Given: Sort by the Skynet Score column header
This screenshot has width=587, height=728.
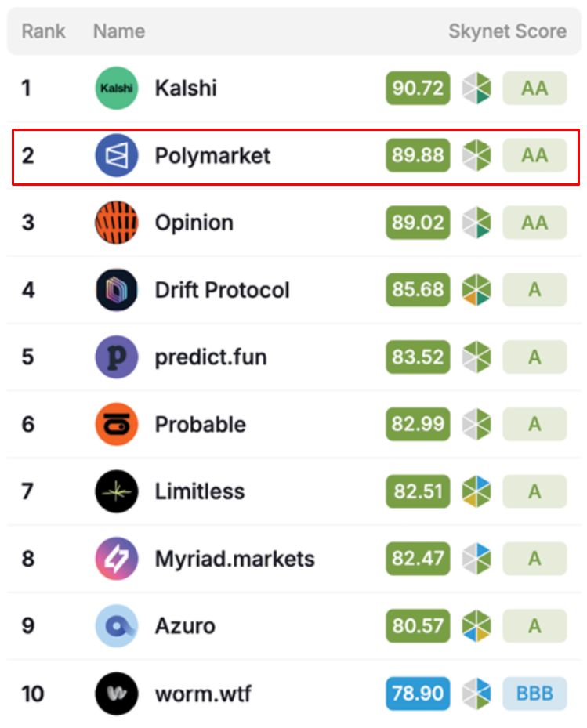Looking at the screenshot, I should tap(507, 31).
